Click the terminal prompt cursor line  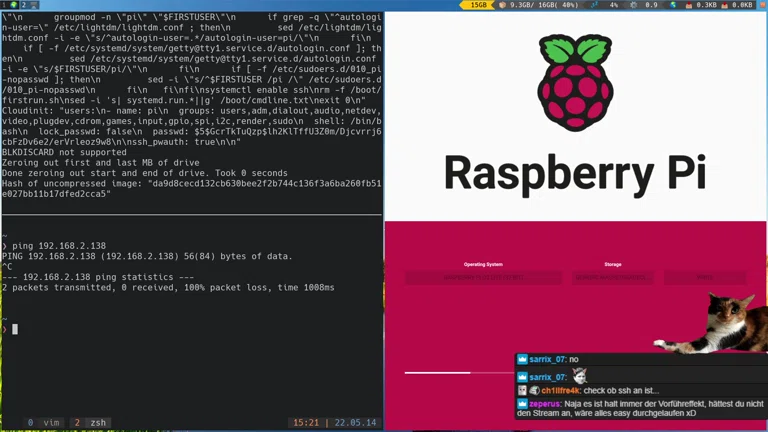tap(15, 328)
